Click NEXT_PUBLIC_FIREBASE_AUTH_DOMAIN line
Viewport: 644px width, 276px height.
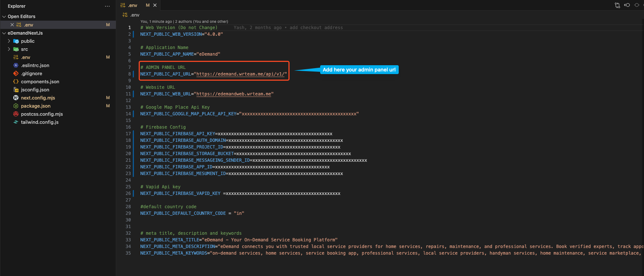[x=242, y=140]
